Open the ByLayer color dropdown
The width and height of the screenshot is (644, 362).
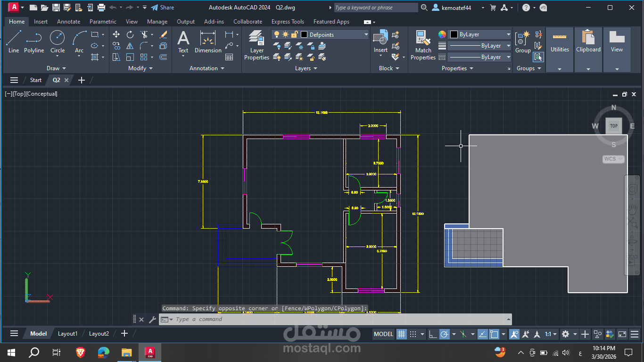pos(509,34)
